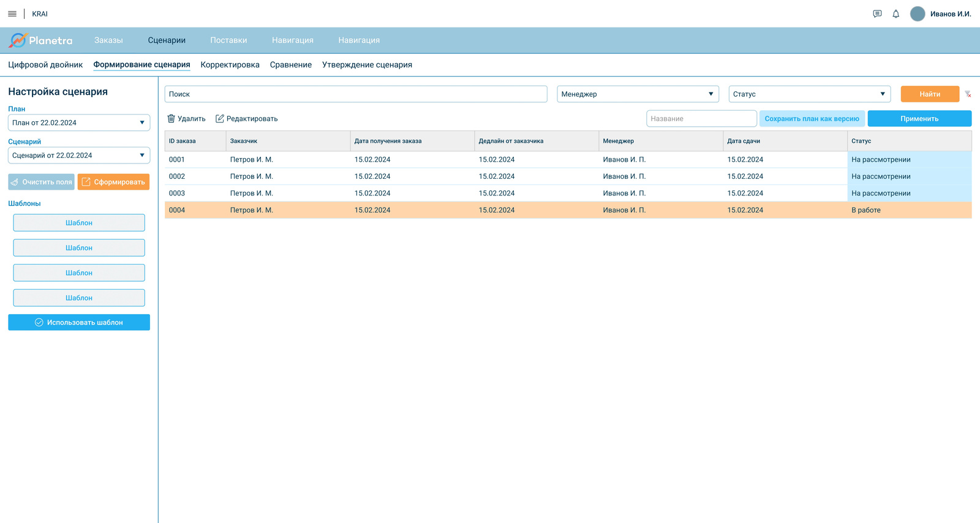Click Петров И. М. in row 0003
Viewport: 980px width, 523px height.
coord(252,194)
